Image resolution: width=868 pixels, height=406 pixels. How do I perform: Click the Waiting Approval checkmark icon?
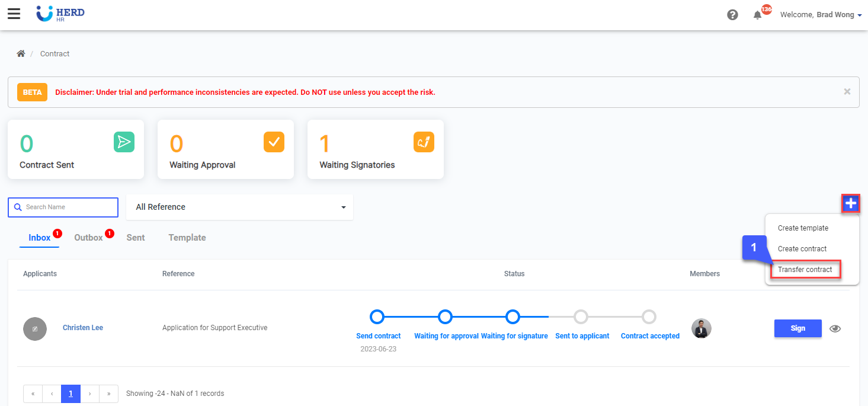(x=274, y=142)
